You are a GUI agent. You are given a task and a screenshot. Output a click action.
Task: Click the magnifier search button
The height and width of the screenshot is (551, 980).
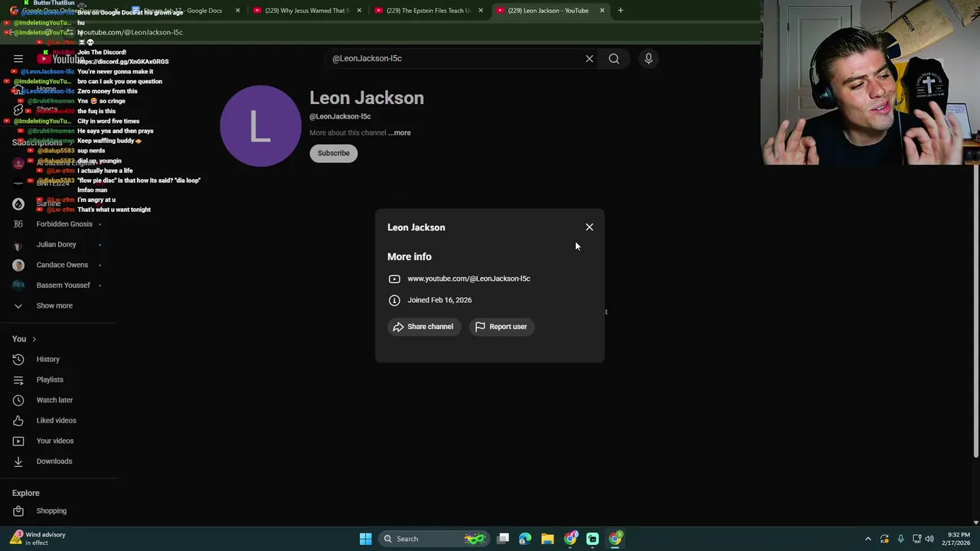(x=614, y=58)
